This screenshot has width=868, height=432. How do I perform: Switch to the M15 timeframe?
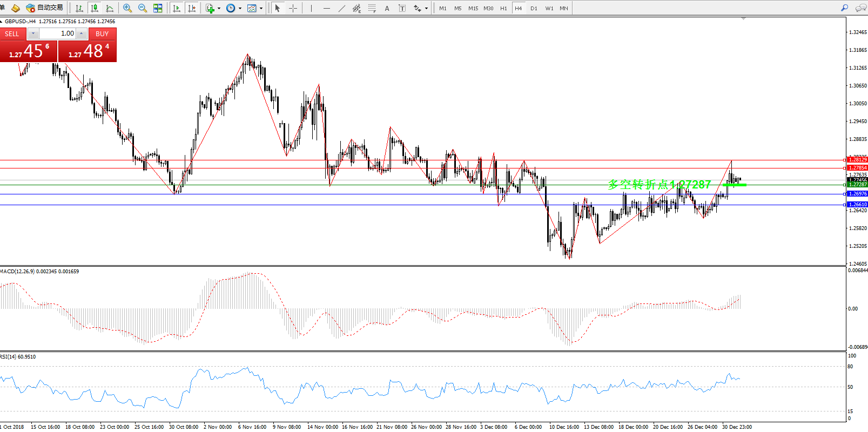tap(473, 9)
